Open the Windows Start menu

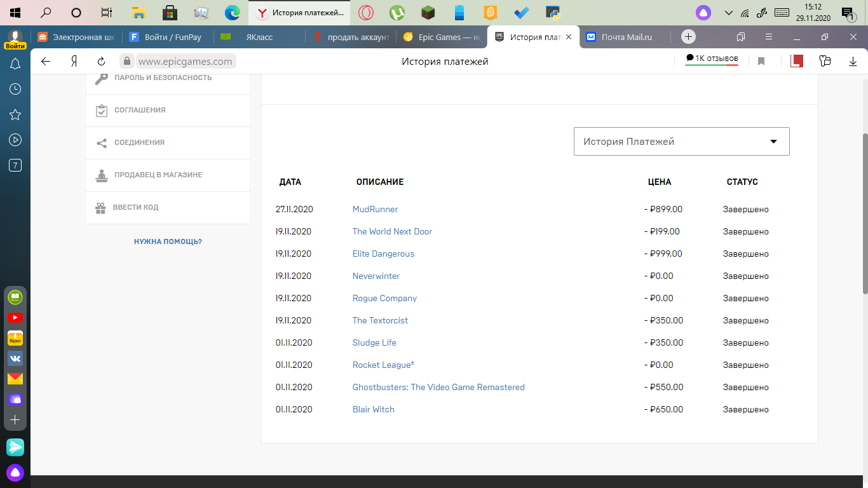tap(15, 12)
